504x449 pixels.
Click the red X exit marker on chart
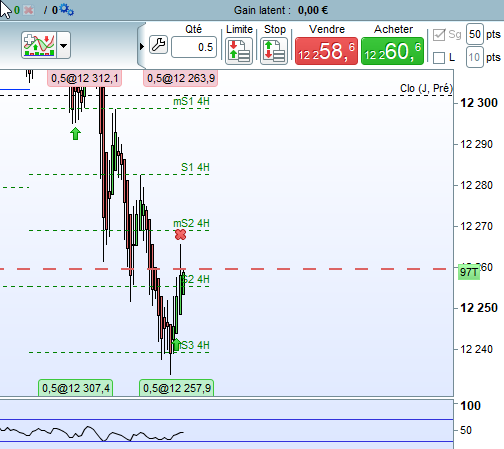click(x=180, y=235)
